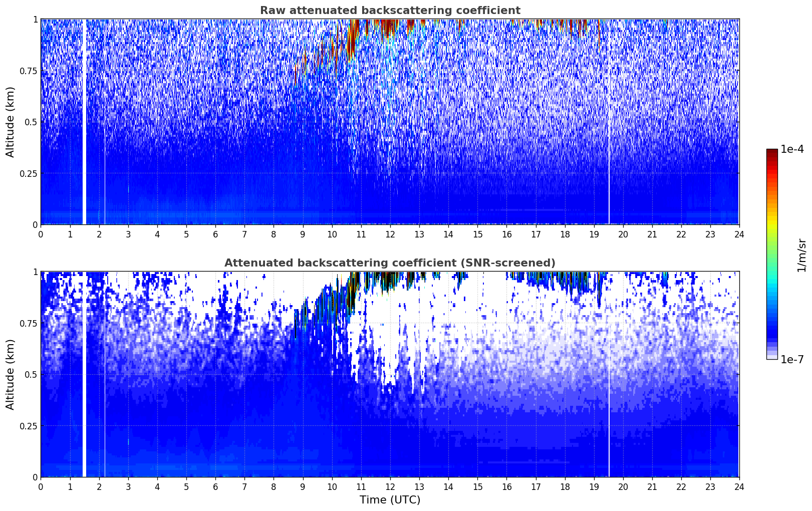Viewport: 812px width, 511px height.
Task: Click time tick "3" under the Raw plot
Action: pyautogui.click(x=128, y=234)
